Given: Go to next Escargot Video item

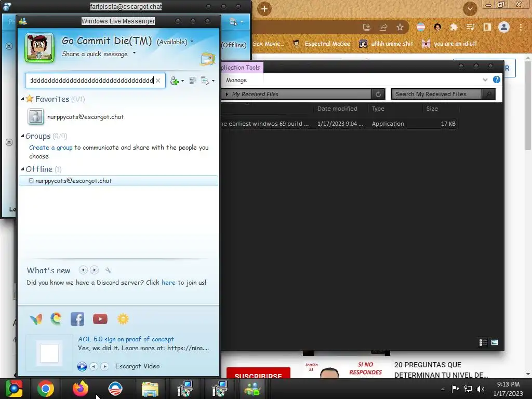Looking at the screenshot, I should (104, 366).
